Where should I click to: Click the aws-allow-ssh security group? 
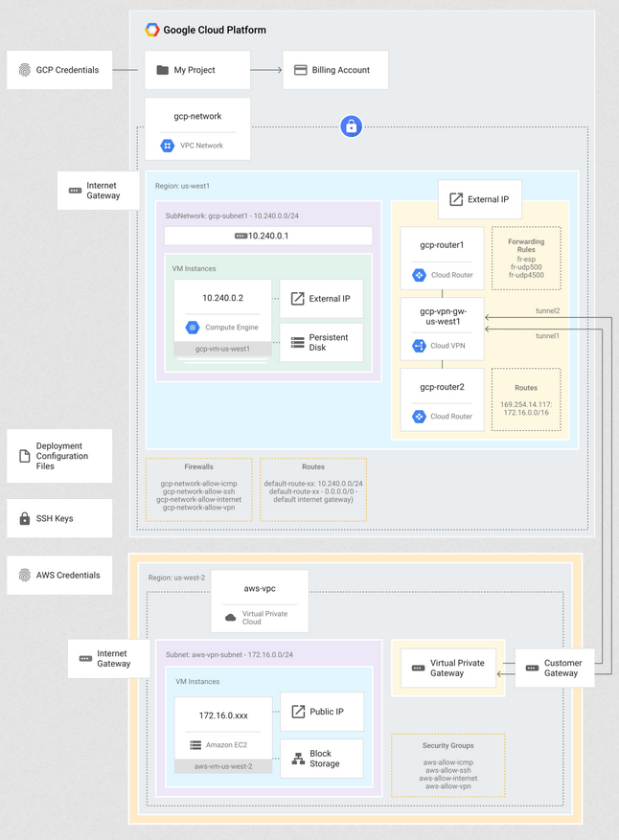448,770
